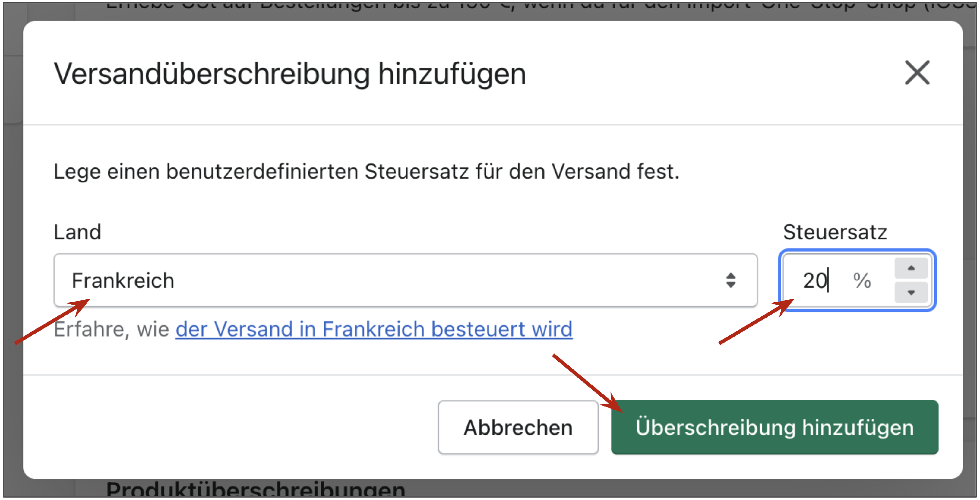Open link 'der Versand in Frankreich besteuert wird'

[374, 329]
